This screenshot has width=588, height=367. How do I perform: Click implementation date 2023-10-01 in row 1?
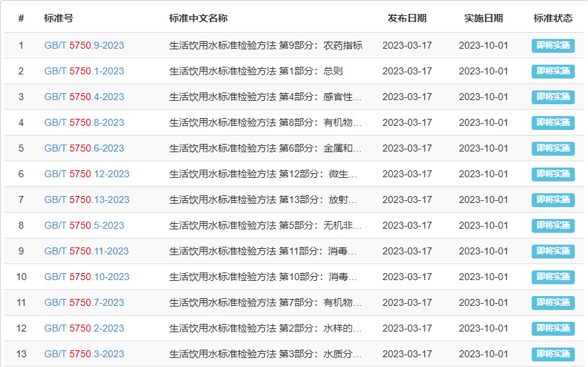tap(483, 45)
